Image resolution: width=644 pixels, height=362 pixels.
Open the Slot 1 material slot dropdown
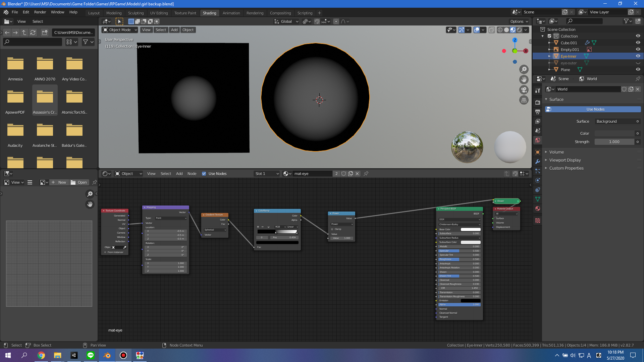pos(267,174)
